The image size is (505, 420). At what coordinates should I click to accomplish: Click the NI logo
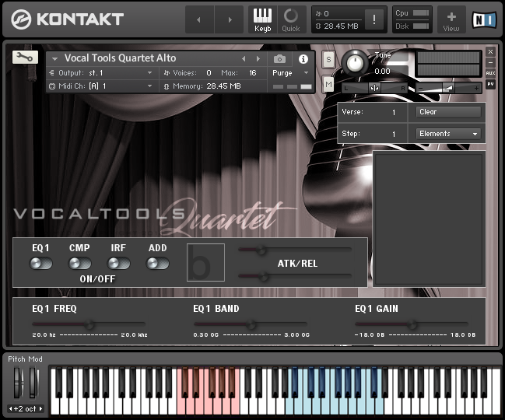(485, 20)
